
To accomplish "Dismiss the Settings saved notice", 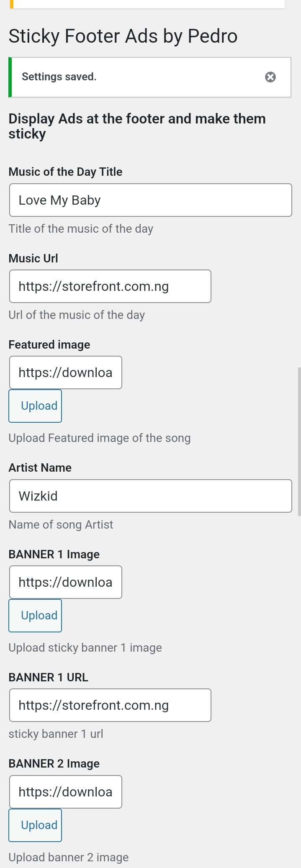I will [270, 77].
